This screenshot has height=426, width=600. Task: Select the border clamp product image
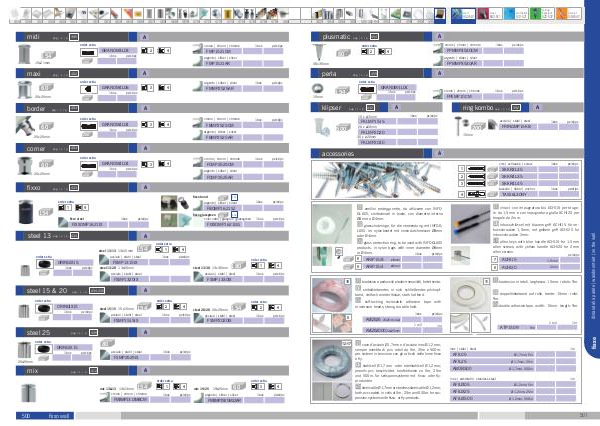[25, 126]
